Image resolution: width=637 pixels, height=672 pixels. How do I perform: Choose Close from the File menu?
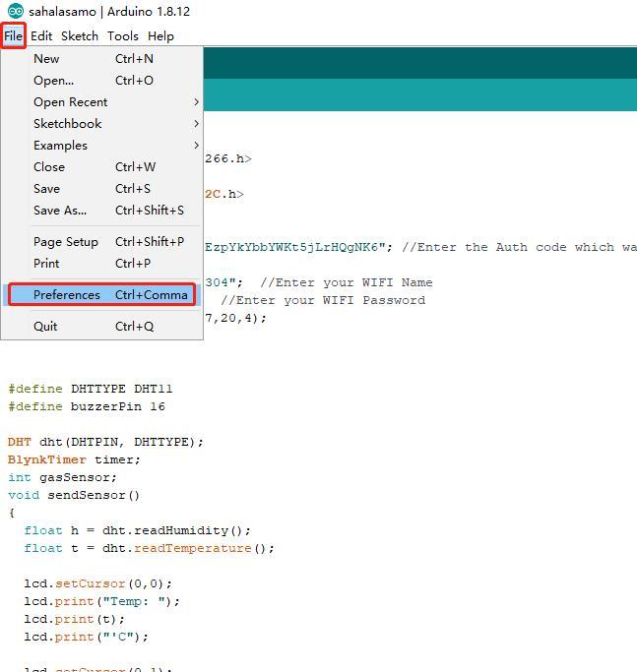[x=101, y=166]
